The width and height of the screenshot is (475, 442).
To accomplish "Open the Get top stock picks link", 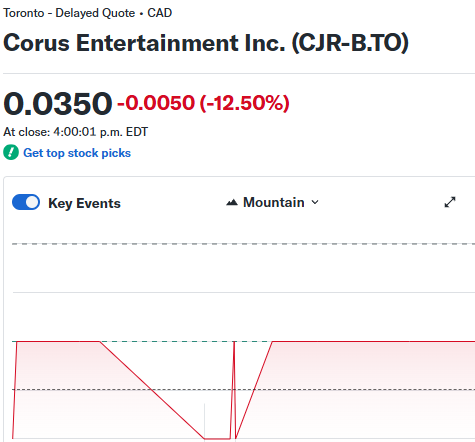I will (77, 153).
